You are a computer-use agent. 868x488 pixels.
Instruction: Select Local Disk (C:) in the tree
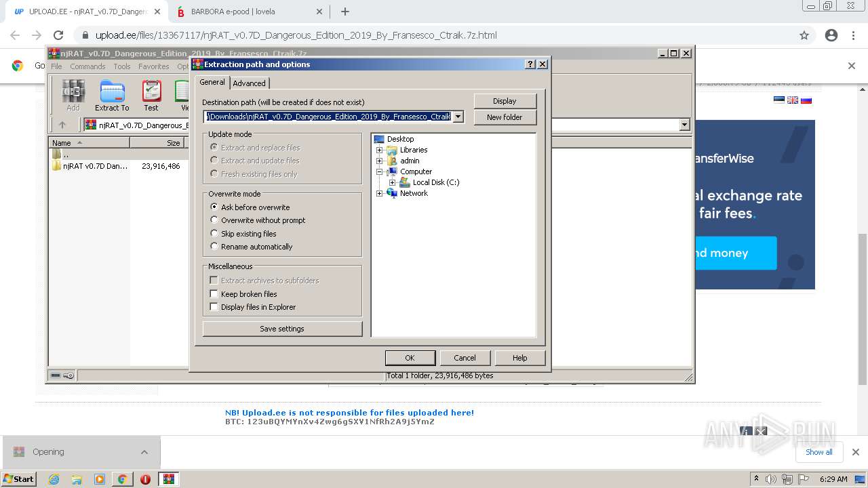[x=436, y=182]
